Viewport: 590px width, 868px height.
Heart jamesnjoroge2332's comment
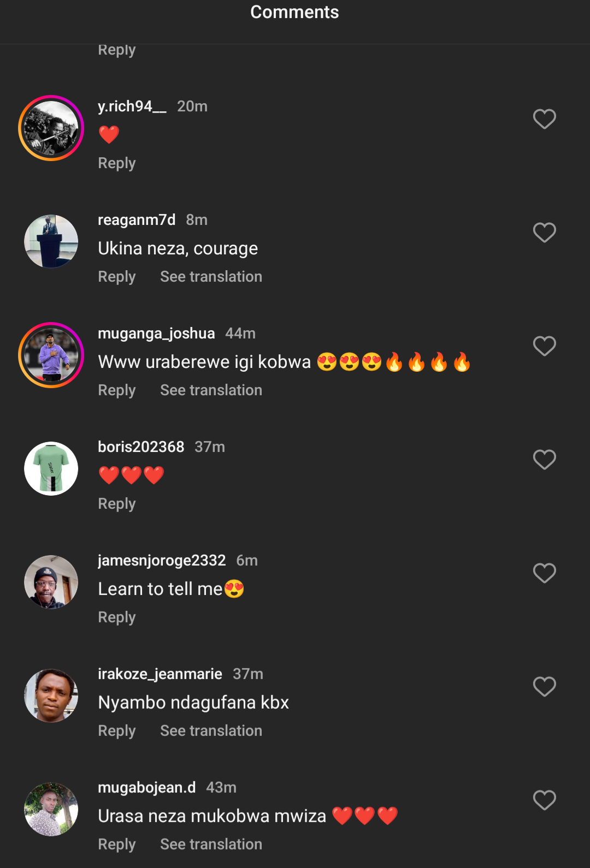coord(544,573)
